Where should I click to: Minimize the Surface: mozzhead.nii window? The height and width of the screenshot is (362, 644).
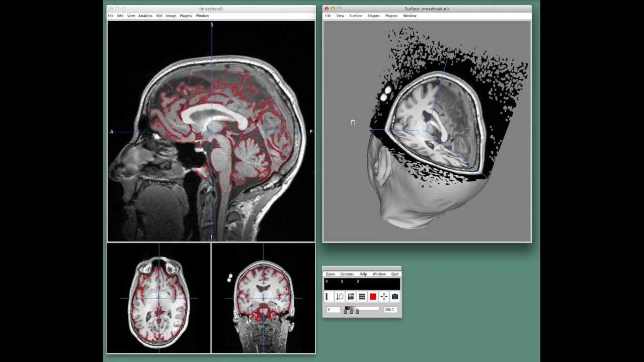333,9
